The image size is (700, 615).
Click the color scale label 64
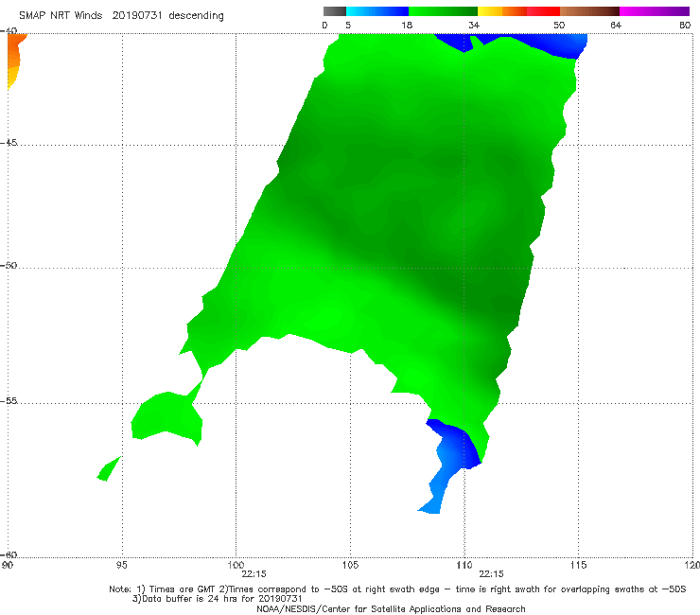pos(616,25)
